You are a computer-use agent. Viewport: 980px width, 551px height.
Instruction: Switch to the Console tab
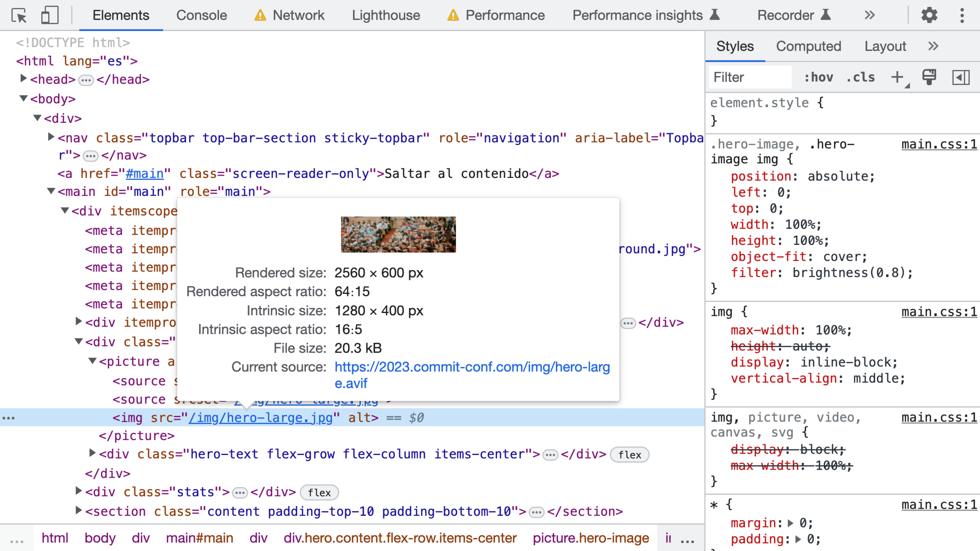coord(201,16)
